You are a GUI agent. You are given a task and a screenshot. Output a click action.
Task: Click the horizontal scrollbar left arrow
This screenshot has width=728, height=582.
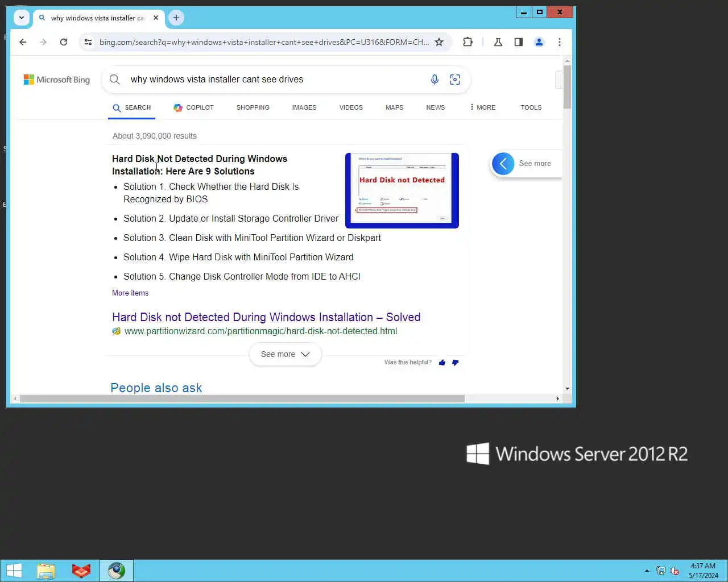[15, 398]
